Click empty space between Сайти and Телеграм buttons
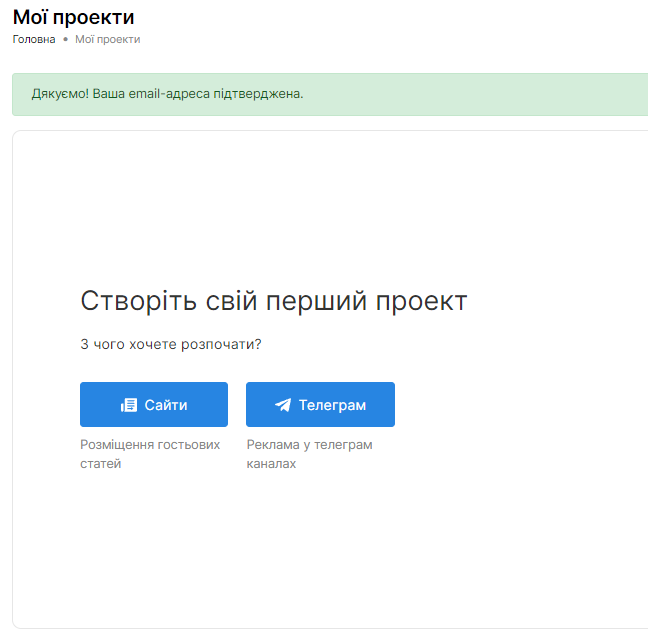This screenshot has width=648, height=637. [x=237, y=405]
